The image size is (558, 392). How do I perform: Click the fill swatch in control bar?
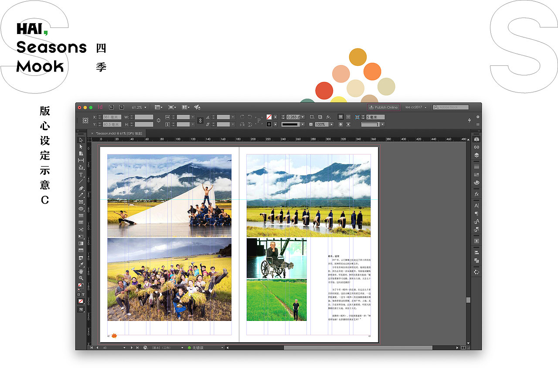[269, 117]
